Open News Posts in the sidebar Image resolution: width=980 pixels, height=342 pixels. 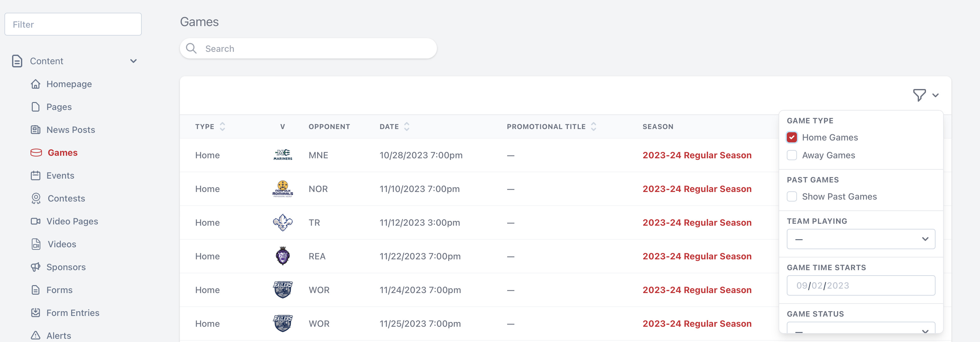click(x=71, y=130)
